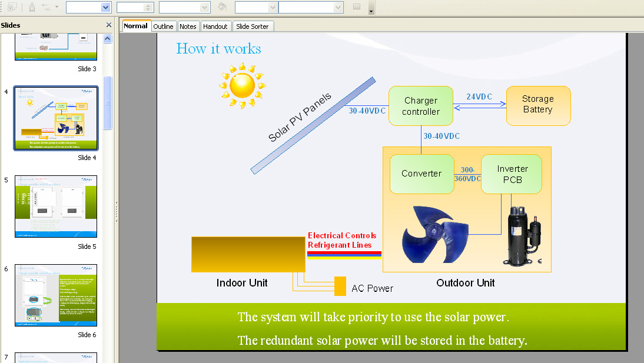Click the Area paint bucket icon
The width and height of the screenshot is (644, 363).
tap(223, 7)
